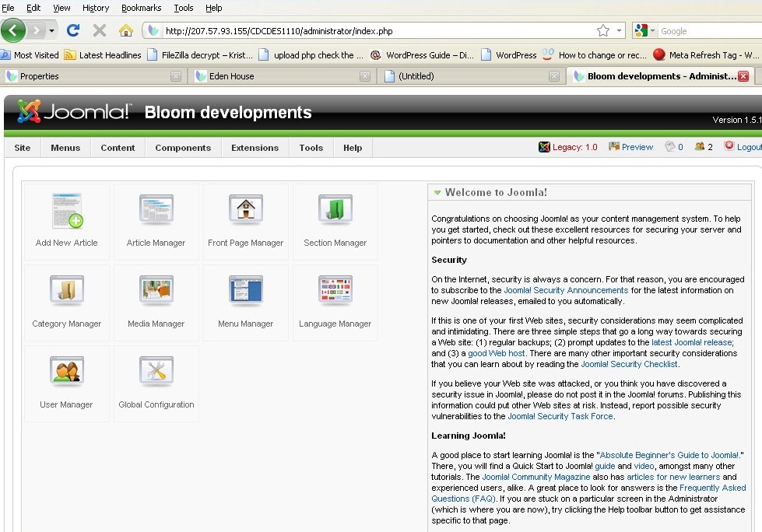Click the Preview site icon

614,146
